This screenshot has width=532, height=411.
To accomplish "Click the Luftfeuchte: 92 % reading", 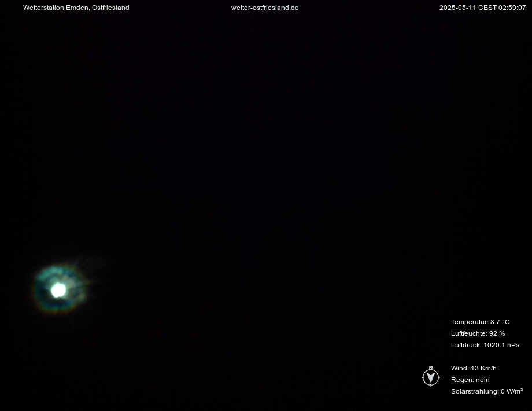I will tap(478, 333).
